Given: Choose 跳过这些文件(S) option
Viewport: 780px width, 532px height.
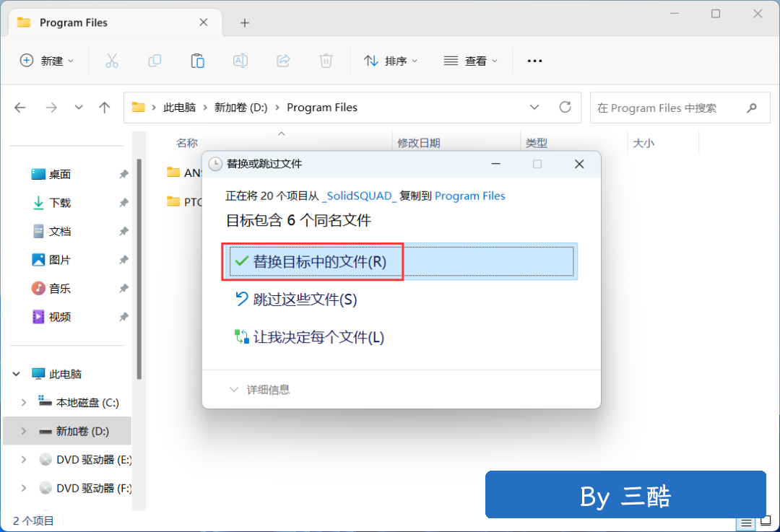Looking at the screenshot, I should coord(400,300).
